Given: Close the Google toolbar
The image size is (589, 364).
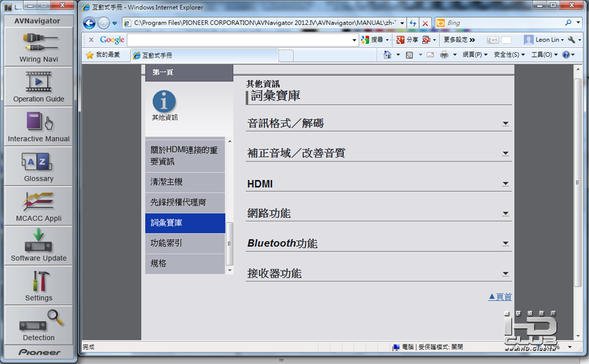Looking at the screenshot, I should coord(91,40).
